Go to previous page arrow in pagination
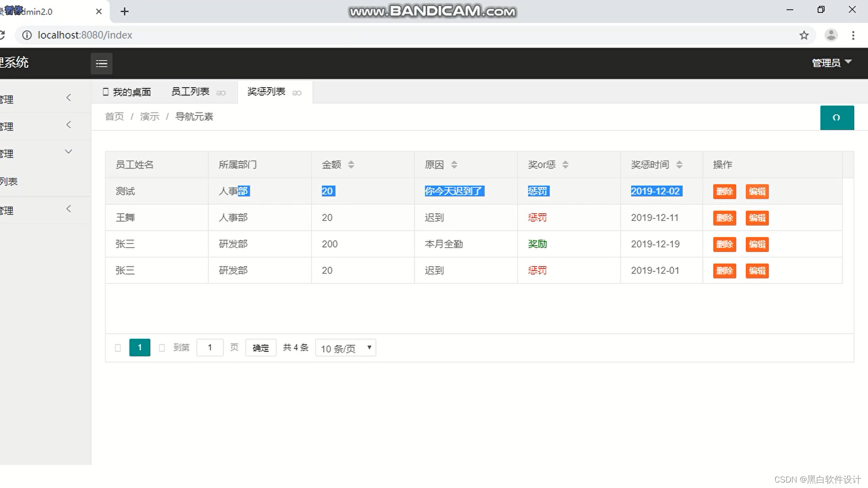The image size is (868, 488). point(118,347)
